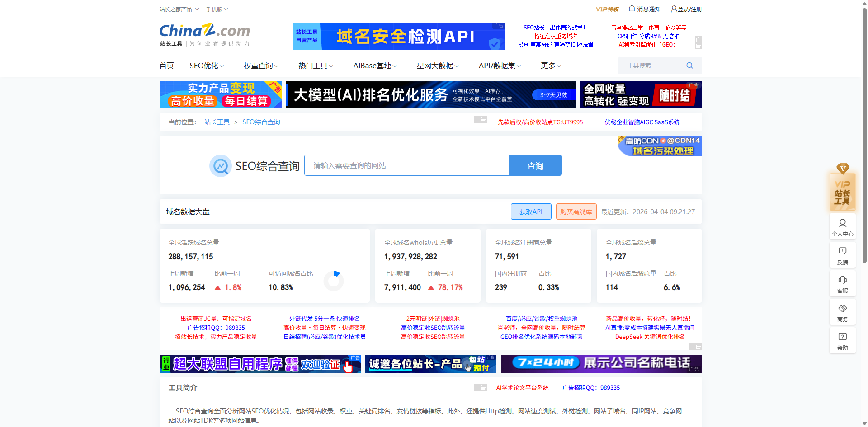Click the 登录/注册 person icon
The height and width of the screenshot is (427, 868).
[673, 9]
